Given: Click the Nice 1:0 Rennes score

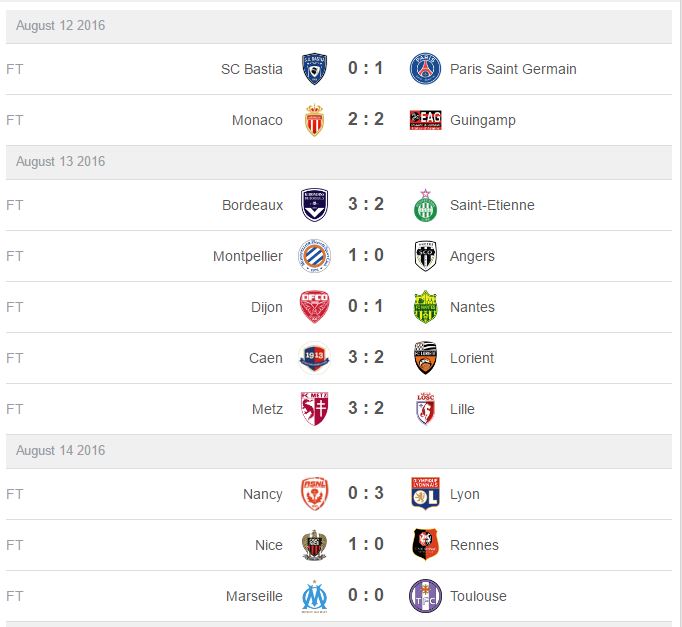Looking at the screenshot, I should click(x=366, y=544).
